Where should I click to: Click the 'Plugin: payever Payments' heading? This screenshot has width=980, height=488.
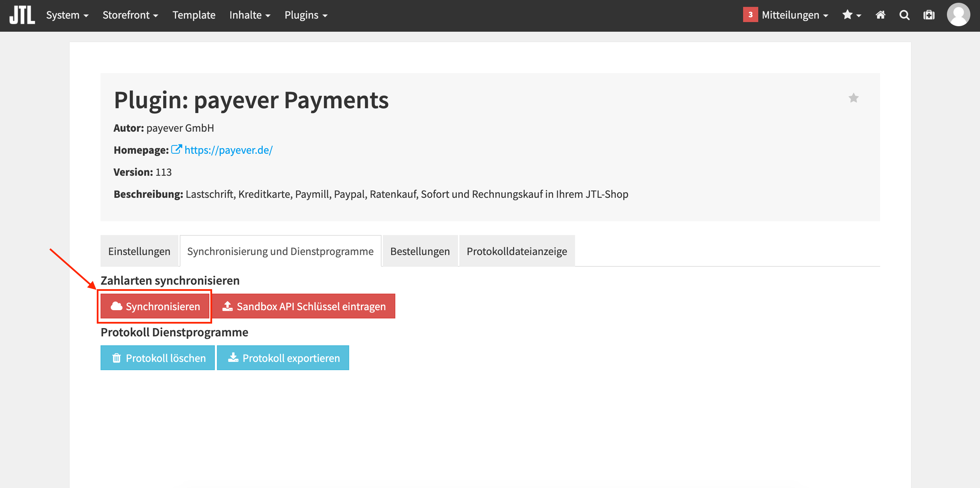coord(251,100)
